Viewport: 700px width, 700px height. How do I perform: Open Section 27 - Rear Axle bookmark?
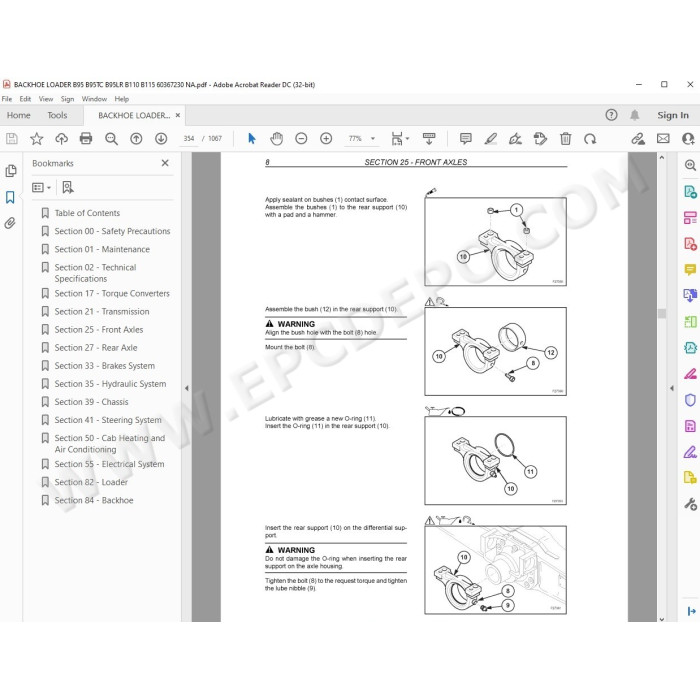96,348
